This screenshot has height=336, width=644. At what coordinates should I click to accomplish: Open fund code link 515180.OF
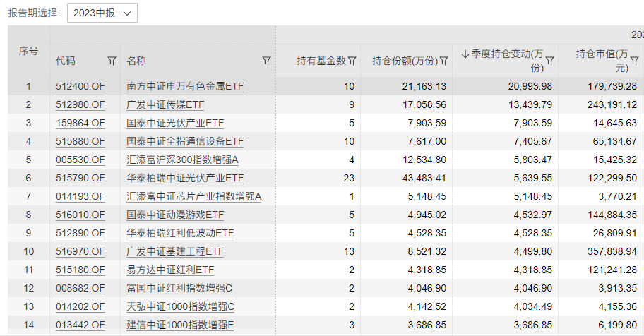pos(80,270)
